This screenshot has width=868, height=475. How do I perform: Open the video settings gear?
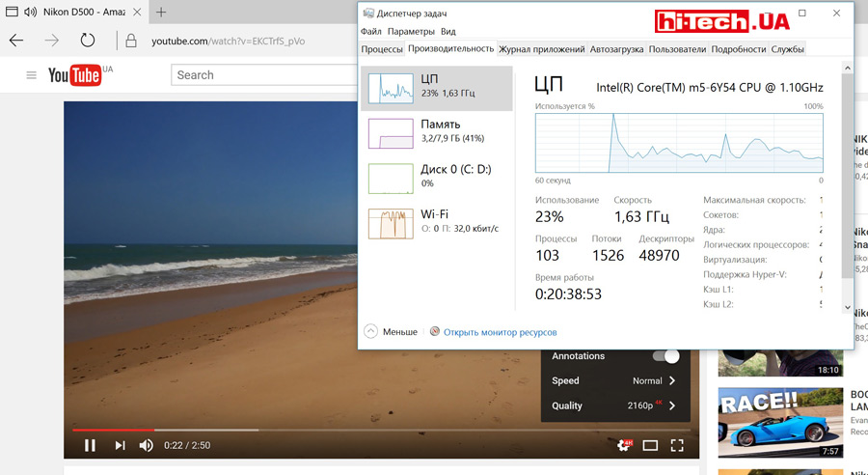(624, 445)
